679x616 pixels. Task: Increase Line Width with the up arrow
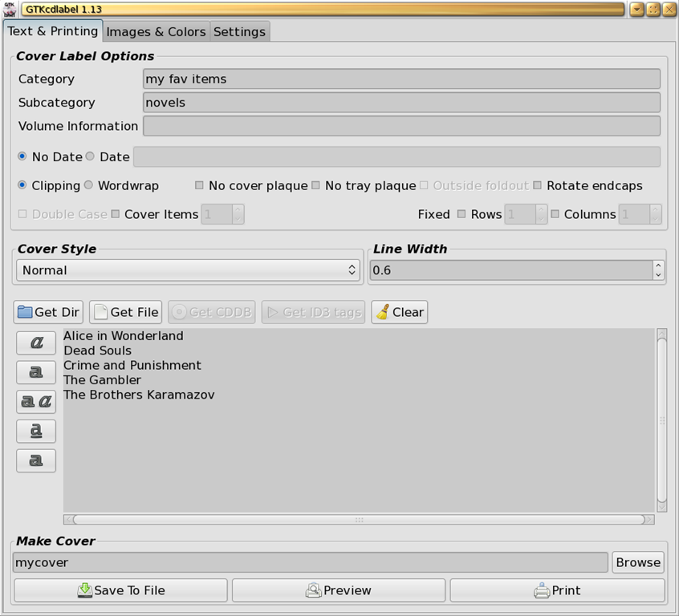pyautogui.click(x=658, y=265)
